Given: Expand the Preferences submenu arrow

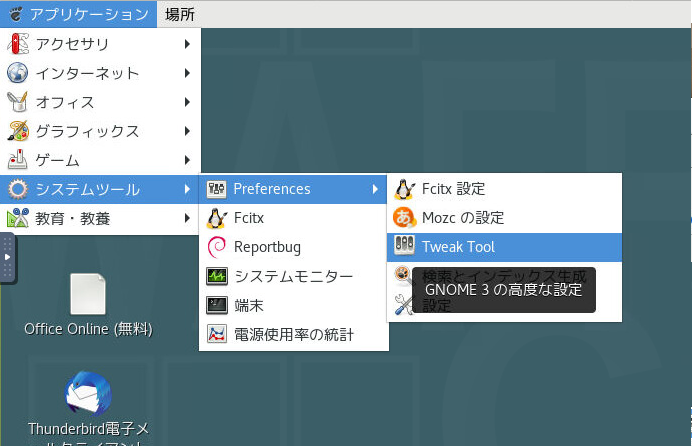Looking at the screenshot, I should click(375, 189).
